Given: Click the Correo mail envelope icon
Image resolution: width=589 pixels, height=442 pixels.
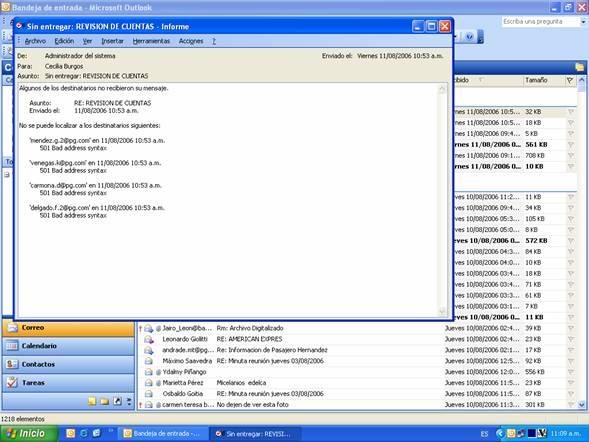Looking at the screenshot, I should coord(12,327).
